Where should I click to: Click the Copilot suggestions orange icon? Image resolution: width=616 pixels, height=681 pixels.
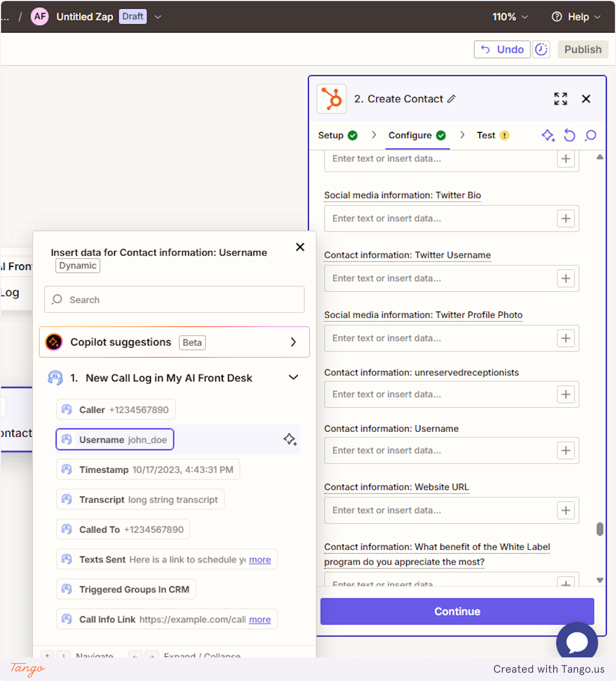[54, 342]
